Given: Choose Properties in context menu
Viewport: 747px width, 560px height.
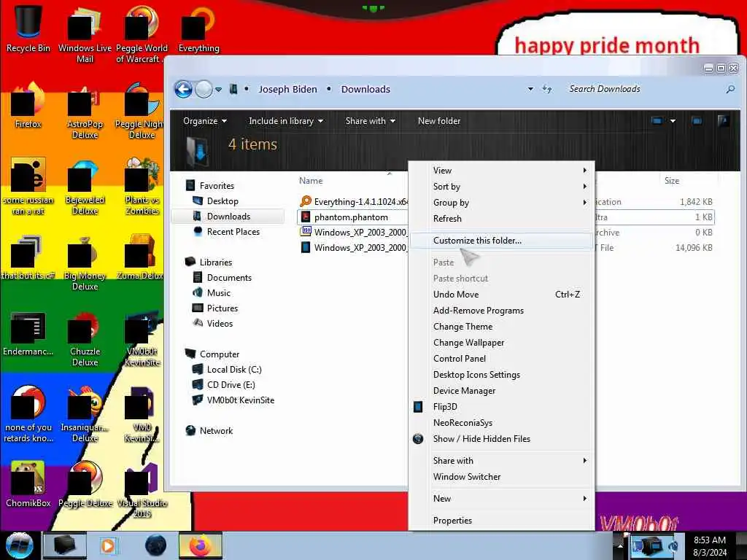Looking at the screenshot, I should click(x=502, y=521).
